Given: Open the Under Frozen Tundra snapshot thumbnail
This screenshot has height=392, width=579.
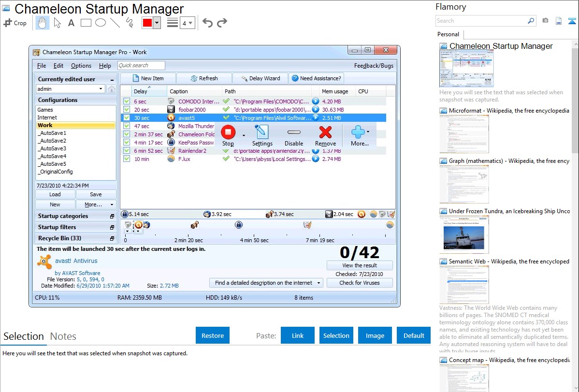Looking at the screenshot, I should click(x=464, y=234).
